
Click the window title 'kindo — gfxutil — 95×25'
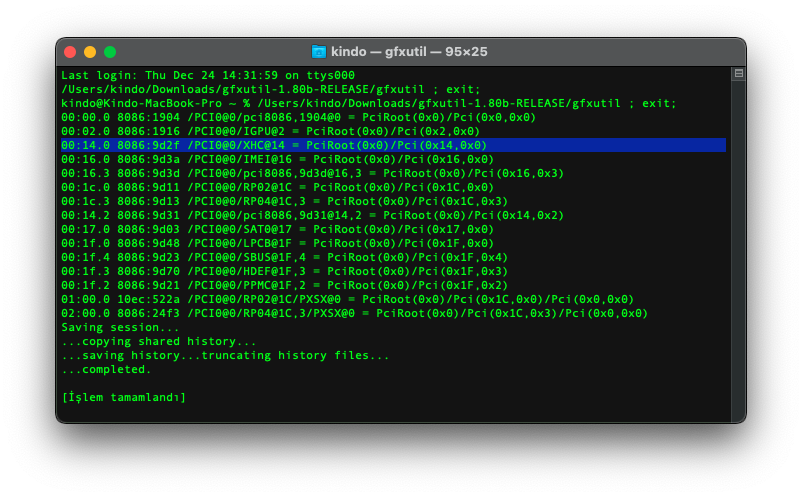pos(411,52)
